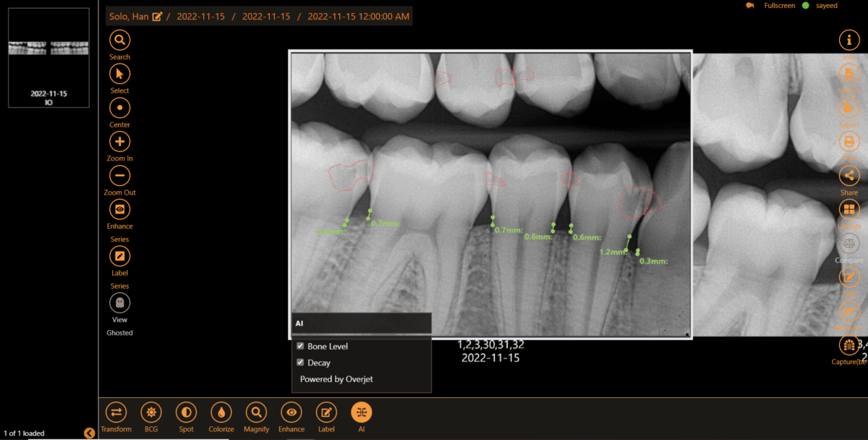
Task: Open the BCG adjustment tool
Action: pyautogui.click(x=150, y=412)
